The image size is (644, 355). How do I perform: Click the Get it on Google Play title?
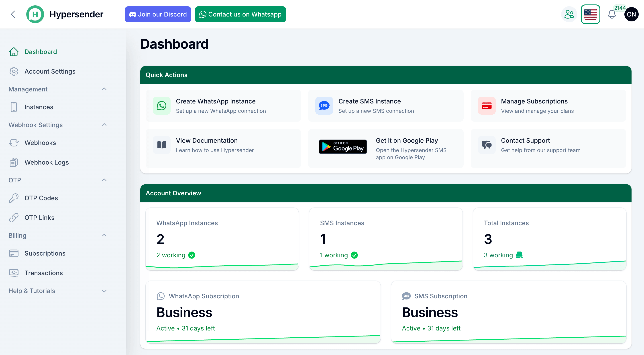click(407, 141)
